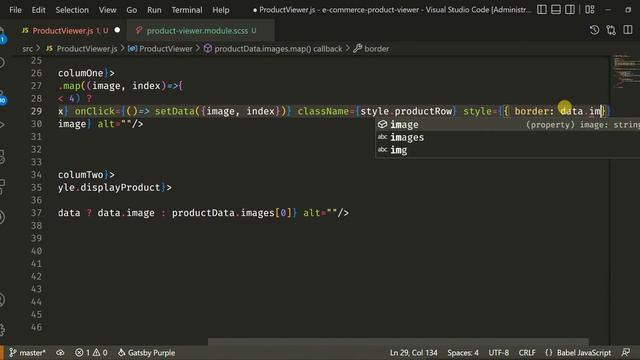The image size is (640, 360).
Task: Click 'yle.displayProduct' on line 35
Action: pos(109,187)
